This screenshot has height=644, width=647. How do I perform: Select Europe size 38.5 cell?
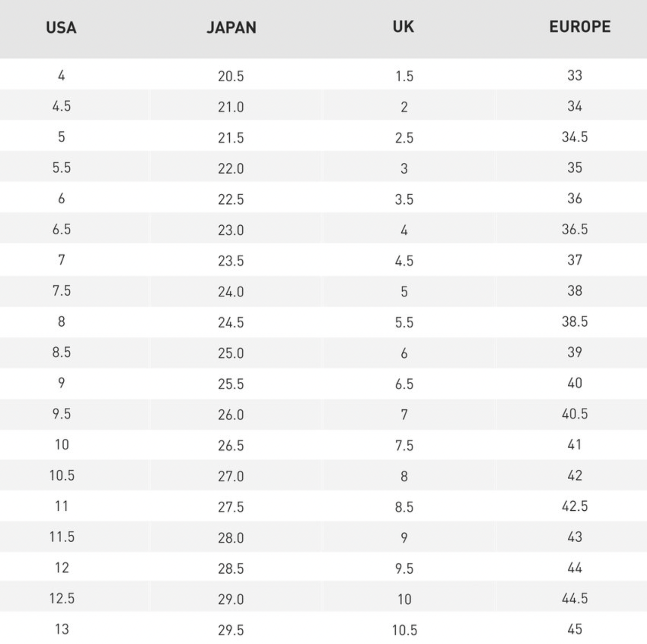(575, 322)
